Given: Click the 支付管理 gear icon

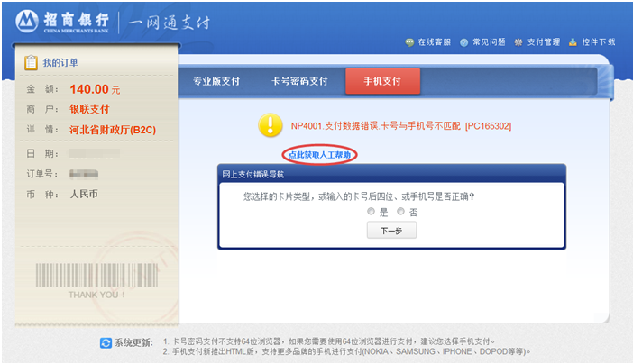Looking at the screenshot, I should 518,42.
